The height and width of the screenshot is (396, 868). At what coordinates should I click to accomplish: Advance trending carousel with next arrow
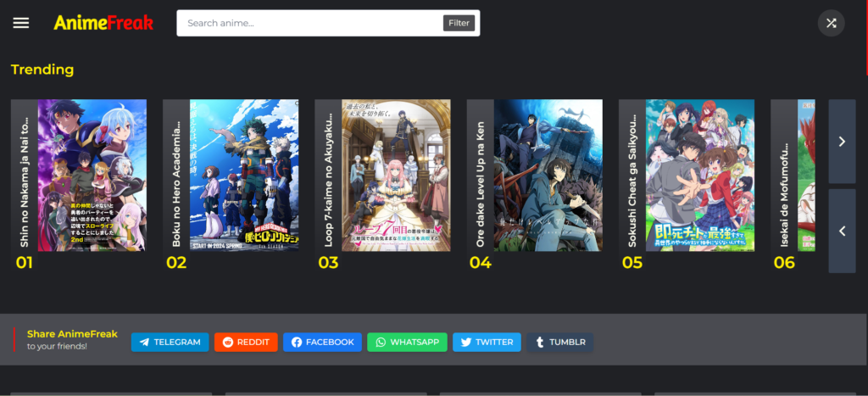[842, 142]
